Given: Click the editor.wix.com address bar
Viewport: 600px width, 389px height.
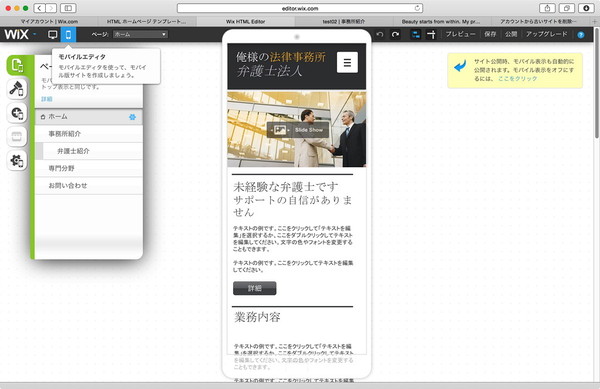Looking at the screenshot, I should [x=300, y=8].
